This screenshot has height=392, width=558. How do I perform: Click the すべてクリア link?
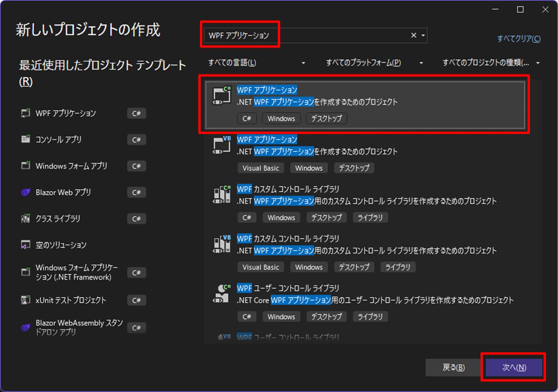[518, 39]
